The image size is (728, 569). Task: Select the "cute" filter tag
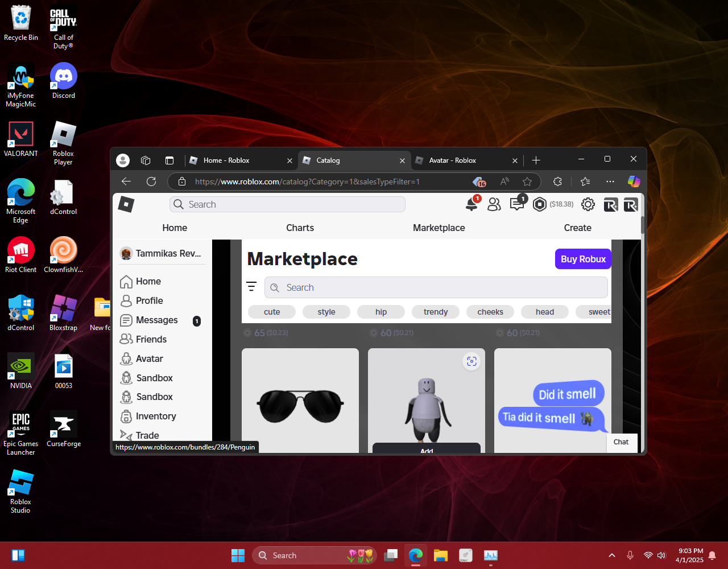(x=272, y=312)
